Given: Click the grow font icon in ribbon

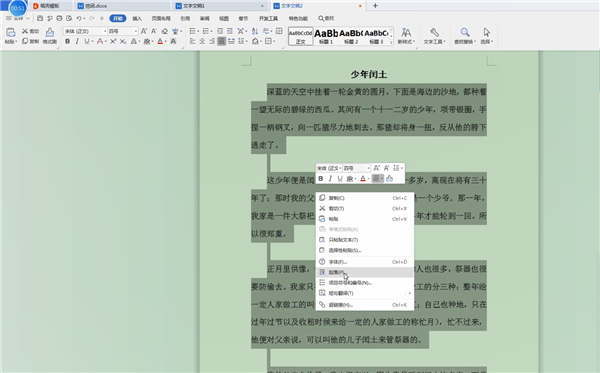Looking at the screenshot, I should tap(143, 31).
